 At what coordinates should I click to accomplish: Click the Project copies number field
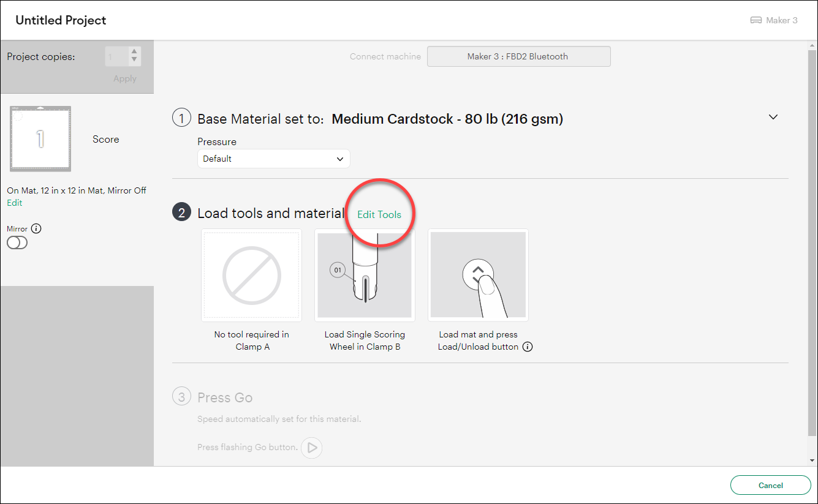116,56
